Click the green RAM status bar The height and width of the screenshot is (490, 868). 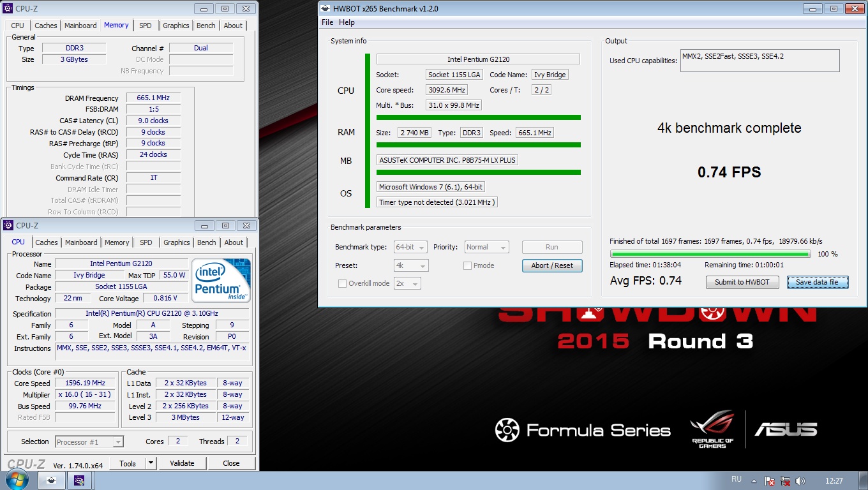tap(479, 145)
